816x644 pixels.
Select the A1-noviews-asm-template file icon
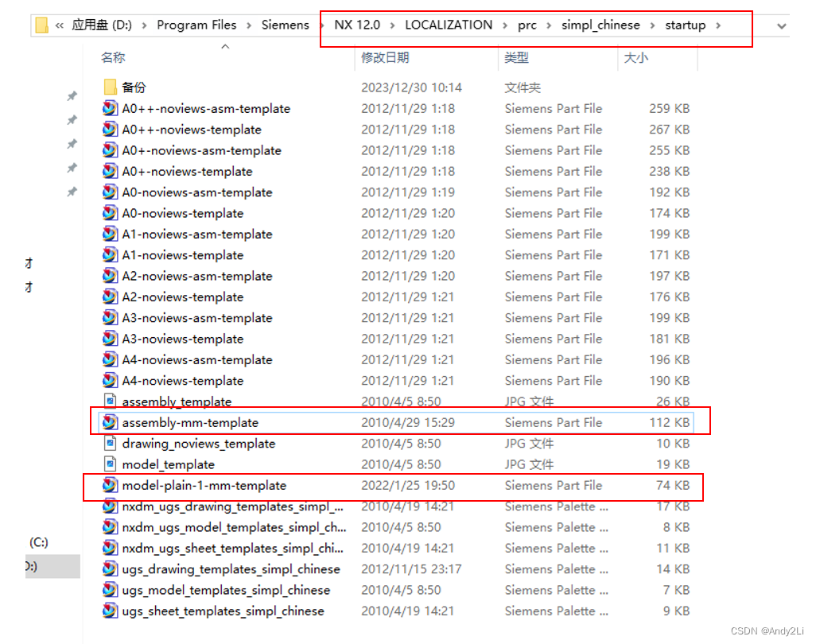point(110,234)
